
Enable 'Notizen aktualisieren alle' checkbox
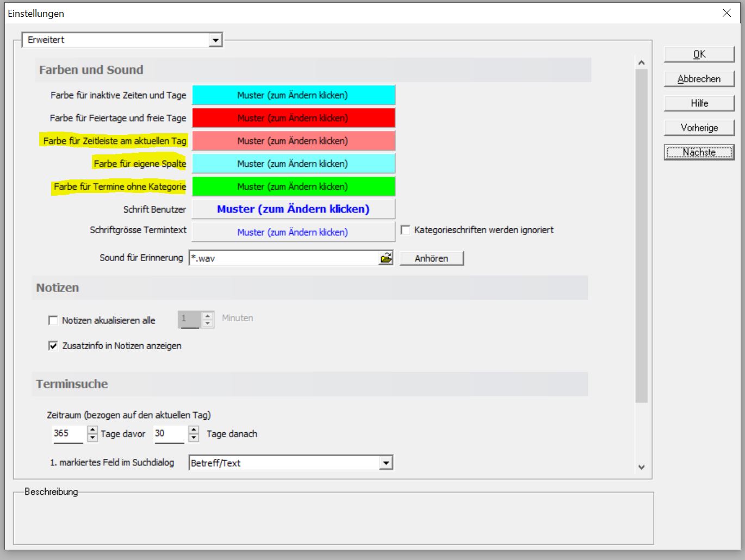53,321
